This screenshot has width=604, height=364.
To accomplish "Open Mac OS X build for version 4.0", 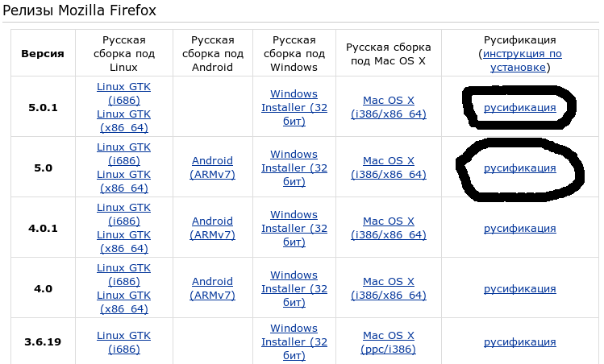I will coord(388,288).
